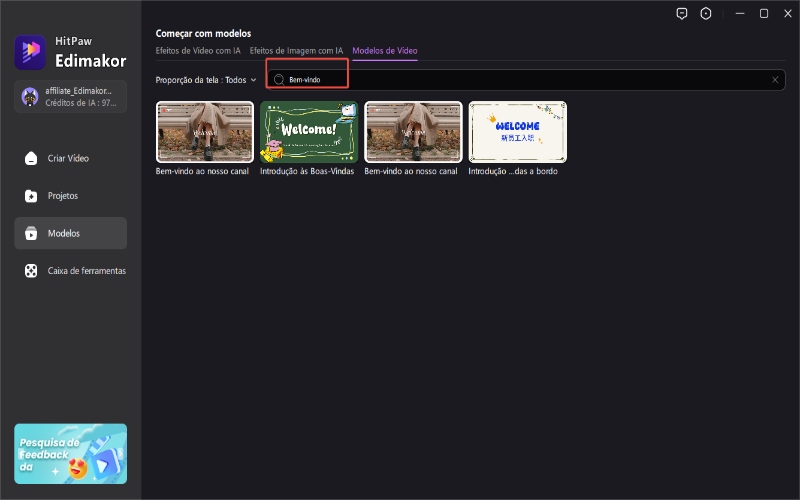
Task: Click the Caixa de ferramentas icon
Action: pos(31,271)
